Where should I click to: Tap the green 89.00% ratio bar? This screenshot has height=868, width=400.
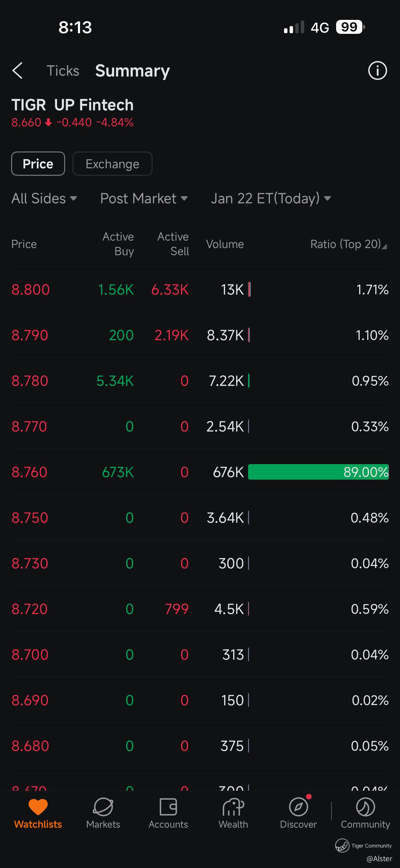click(x=318, y=472)
